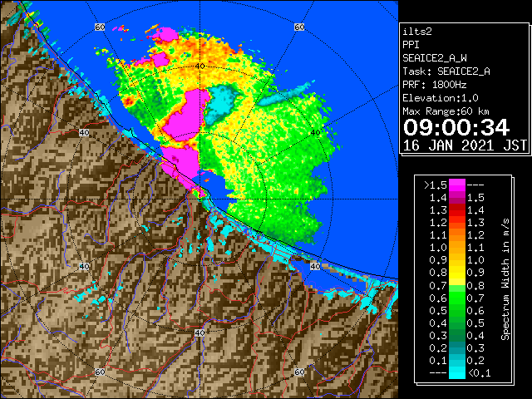The height and width of the screenshot is (399, 532).
Task: Click the 'Max Range:60 km' line
Action: [446, 111]
